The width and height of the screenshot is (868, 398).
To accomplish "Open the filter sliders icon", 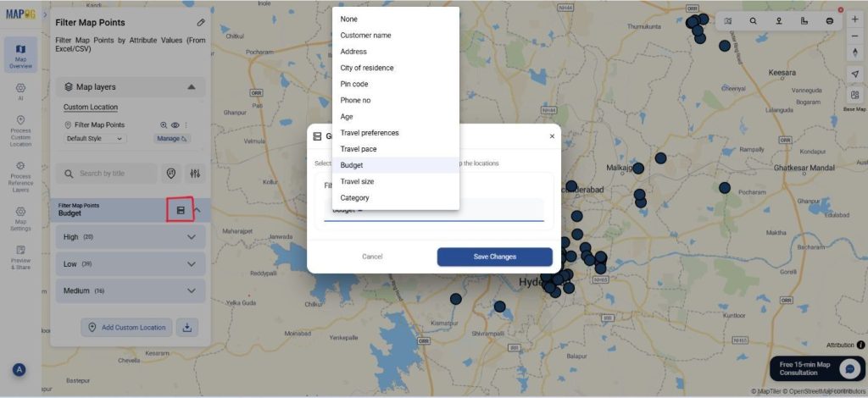I will pyautogui.click(x=196, y=174).
